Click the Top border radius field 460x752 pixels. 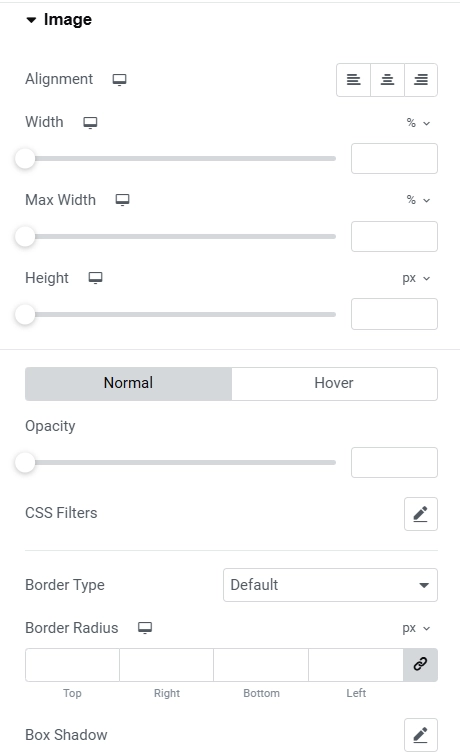tap(72, 665)
